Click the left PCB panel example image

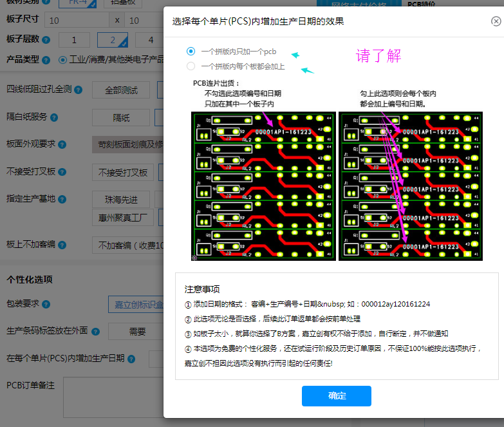[x=263, y=186]
